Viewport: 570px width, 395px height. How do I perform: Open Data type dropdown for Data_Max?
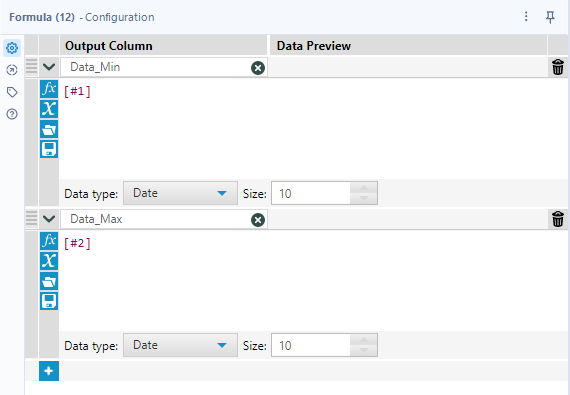pyautogui.click(x=180, y=345)
